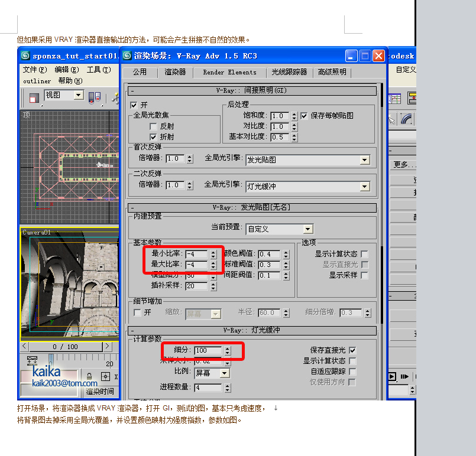Click the 进程数量 input field
Screen dimensions: 476x456
coord(208,387)
